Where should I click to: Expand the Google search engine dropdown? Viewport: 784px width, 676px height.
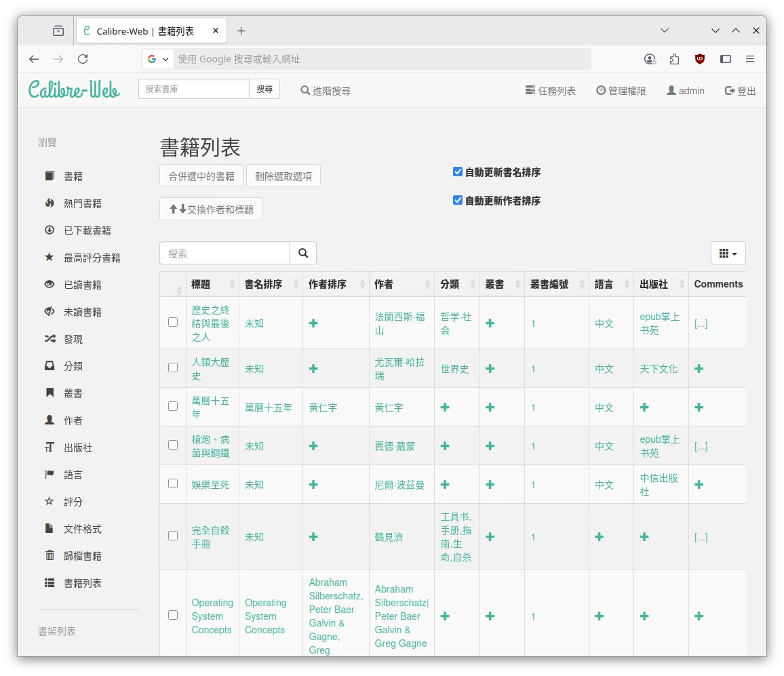(x=157, y=59)
